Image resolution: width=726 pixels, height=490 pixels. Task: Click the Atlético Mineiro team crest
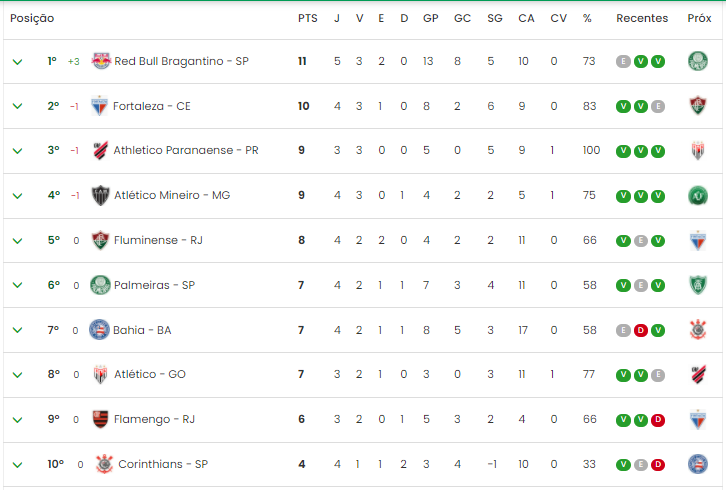click(100, 195)
